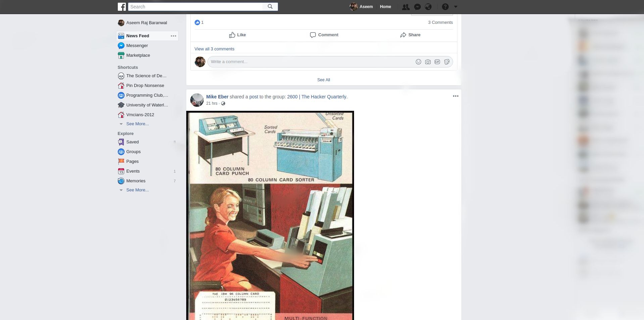This screenshot has width=644, height=320.
Task: Open Mike Eber post options ellipsis
Action: (455, 96)
